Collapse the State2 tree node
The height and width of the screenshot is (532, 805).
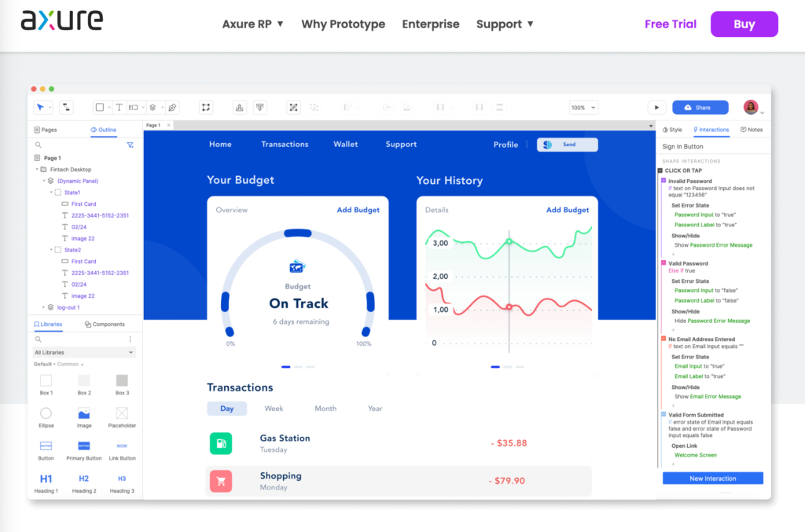pos(51,250)
